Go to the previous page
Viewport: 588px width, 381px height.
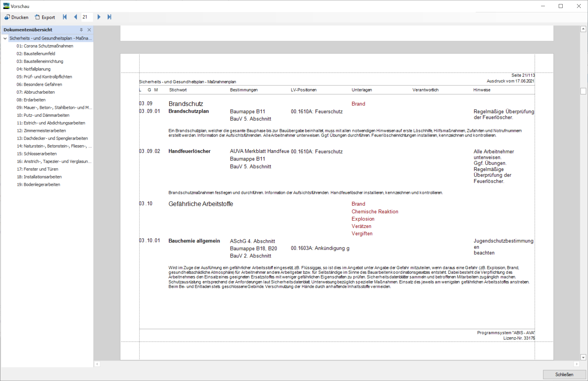point(75,17)
